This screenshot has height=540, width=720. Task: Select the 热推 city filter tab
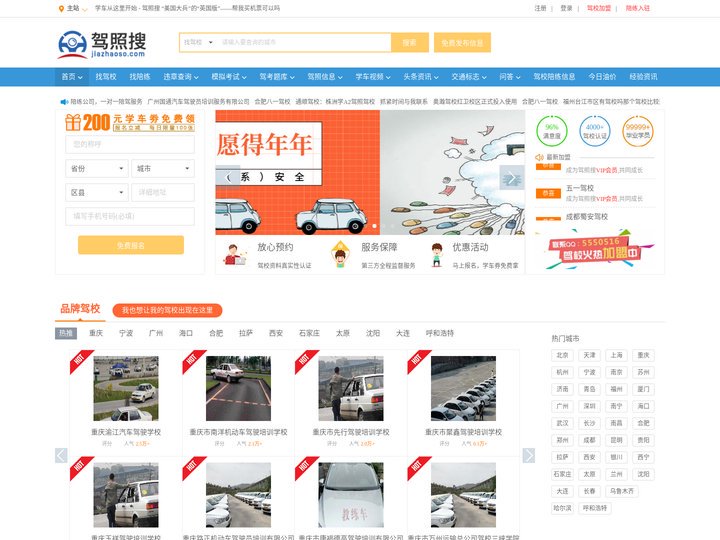[x=66, y=333]
